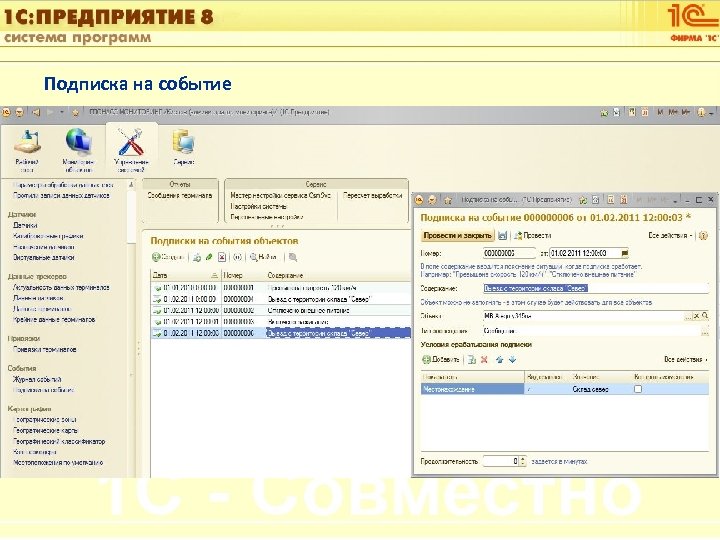
Task: Open the Сервис section icon
Action: (183, 141)
